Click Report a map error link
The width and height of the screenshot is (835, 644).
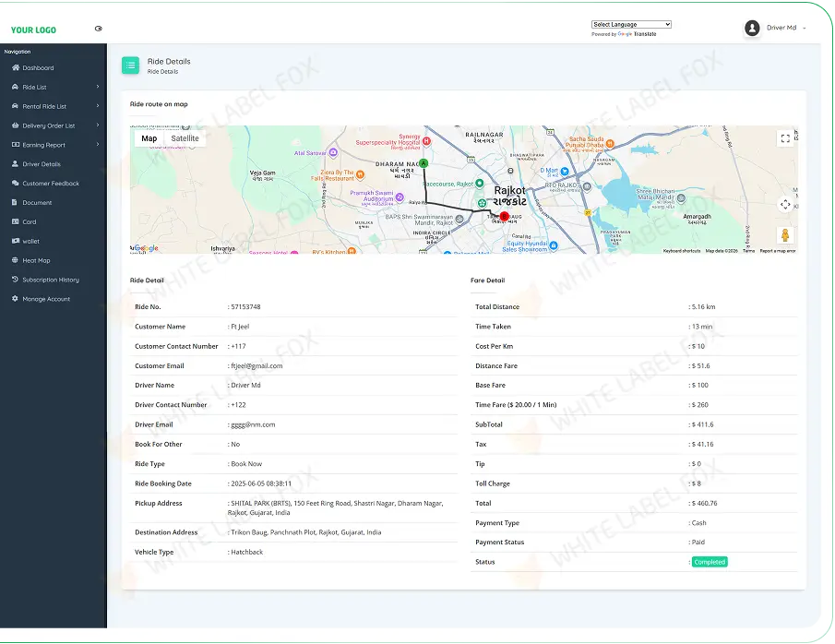tap(778, 251)
